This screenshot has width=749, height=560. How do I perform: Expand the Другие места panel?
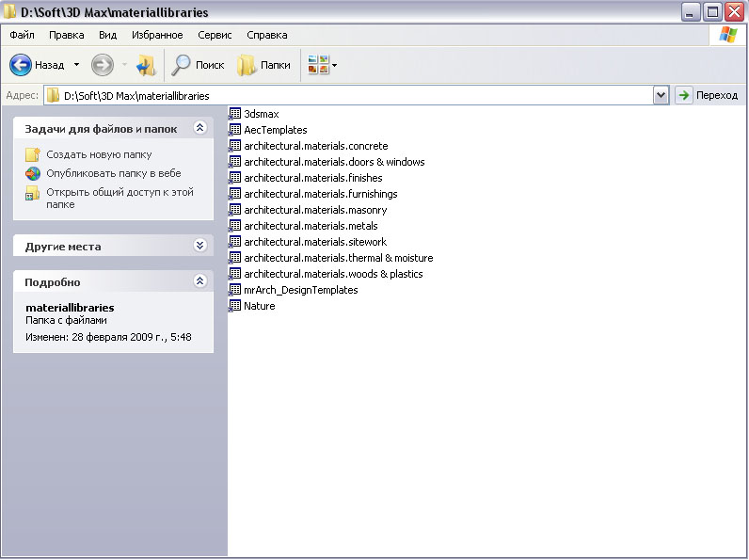pyautogui.click(x=199, y=245)
